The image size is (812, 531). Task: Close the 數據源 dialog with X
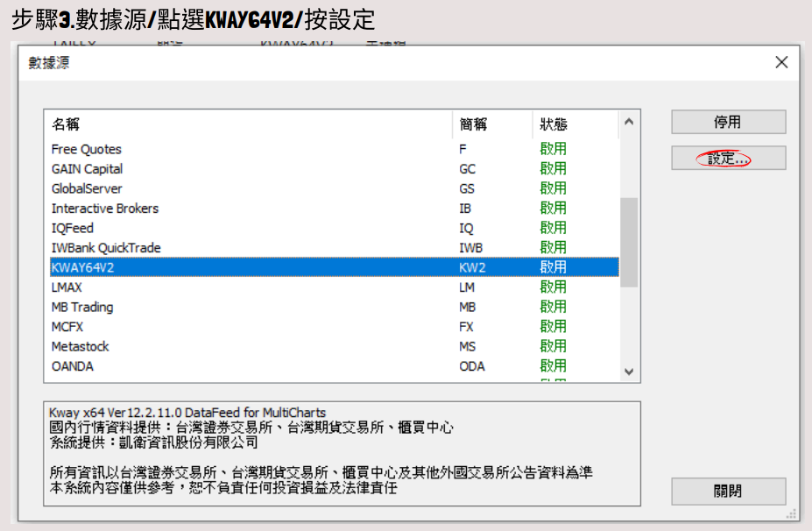click(x=781, y=63)
